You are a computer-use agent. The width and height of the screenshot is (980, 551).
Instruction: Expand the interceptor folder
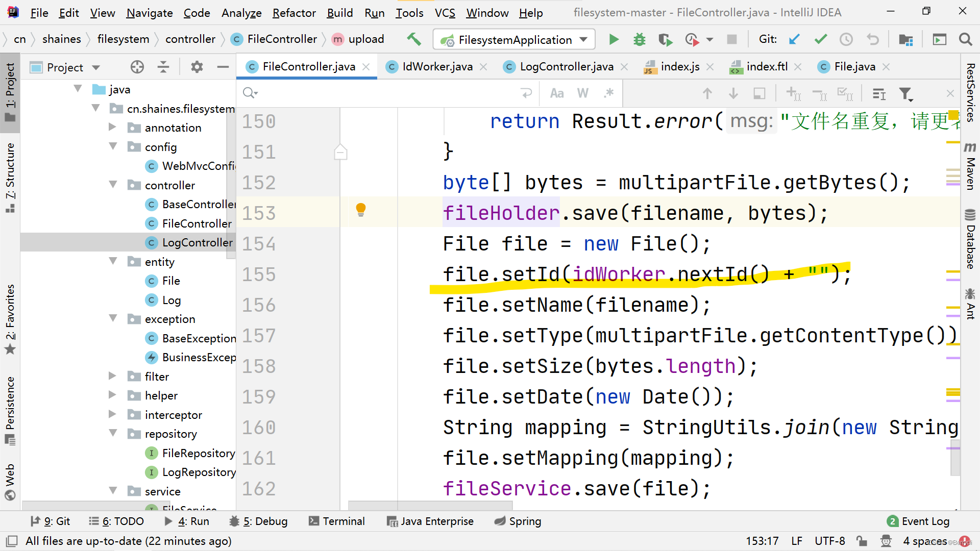[x=113, y=414]
